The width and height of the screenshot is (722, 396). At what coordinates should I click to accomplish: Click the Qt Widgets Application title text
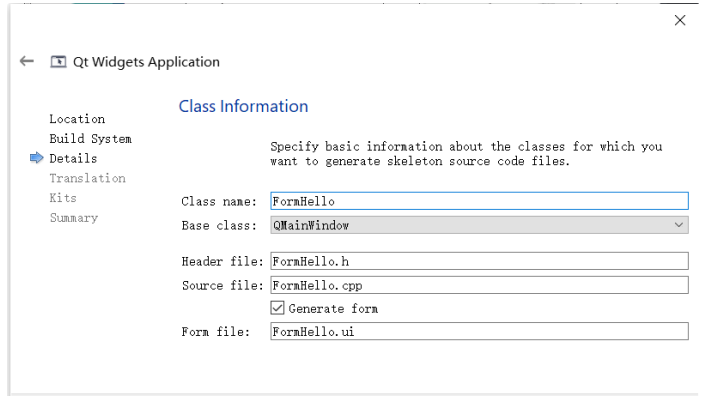146,62
